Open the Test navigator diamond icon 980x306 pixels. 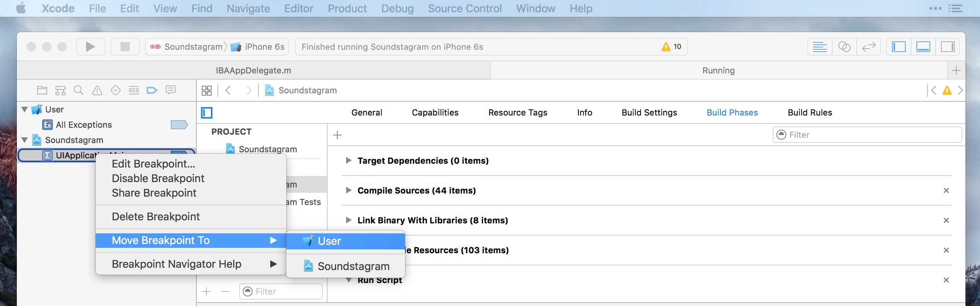[115, 90]
